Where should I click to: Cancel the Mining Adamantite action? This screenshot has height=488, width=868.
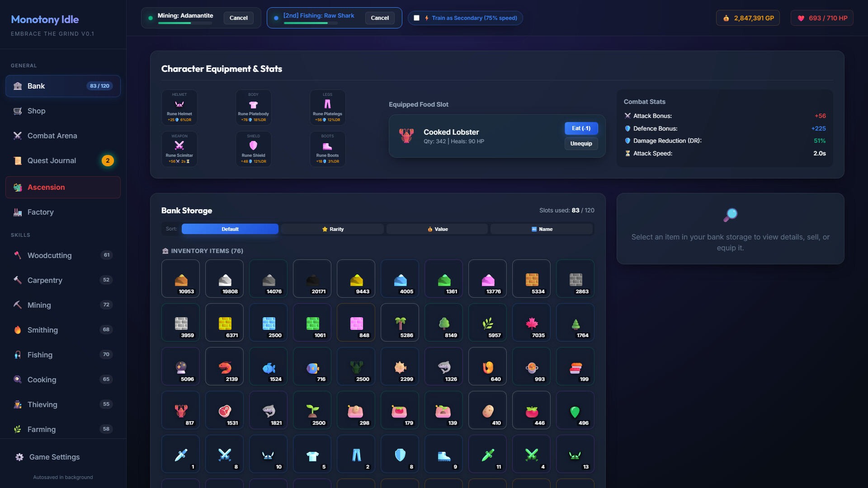coord(238,18)
